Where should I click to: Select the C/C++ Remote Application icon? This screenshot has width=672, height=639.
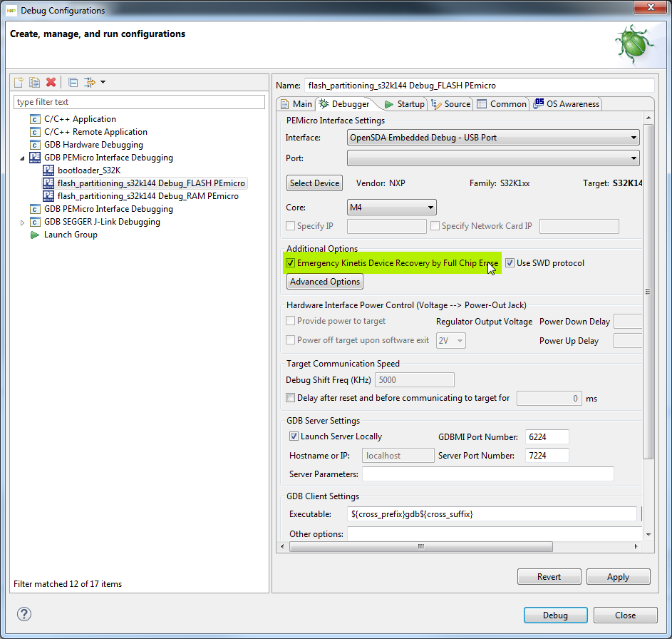pyautogui.click(x=35, y=132)
